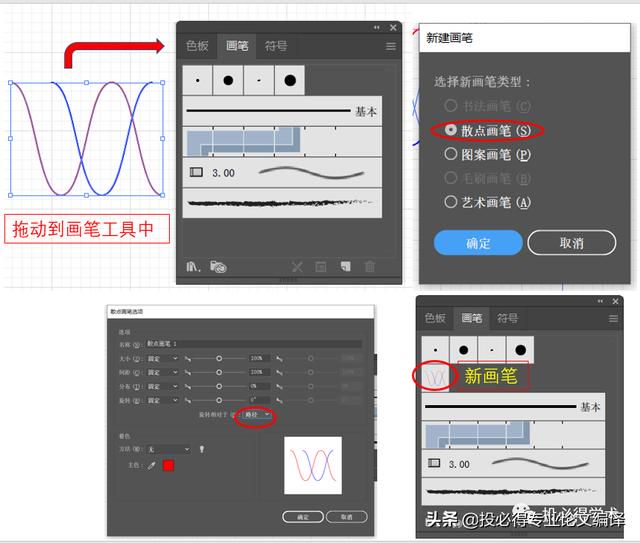
Task: Select the 基本 basic brush in upper panel
Action: pyautogui.click(x=282, y=111)
